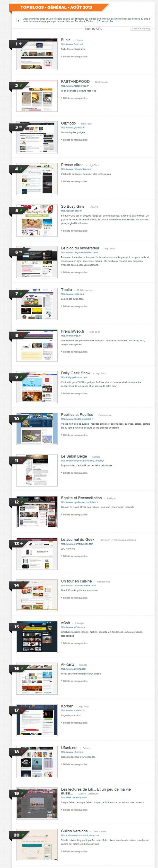Open the Presse-citron blog title
This screenshot has width=158, height=868.
click(72, 165)
